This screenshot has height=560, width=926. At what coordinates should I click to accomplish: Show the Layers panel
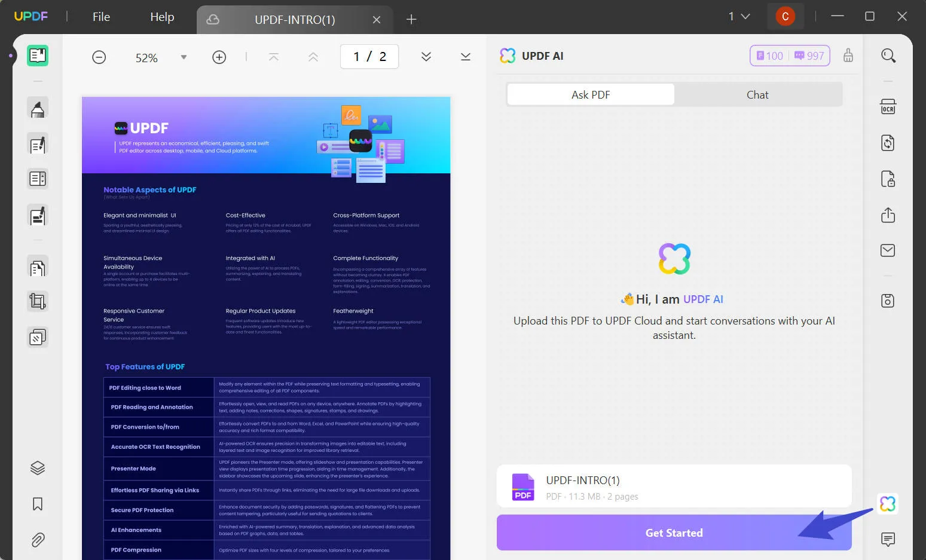(x=38, y=468)
